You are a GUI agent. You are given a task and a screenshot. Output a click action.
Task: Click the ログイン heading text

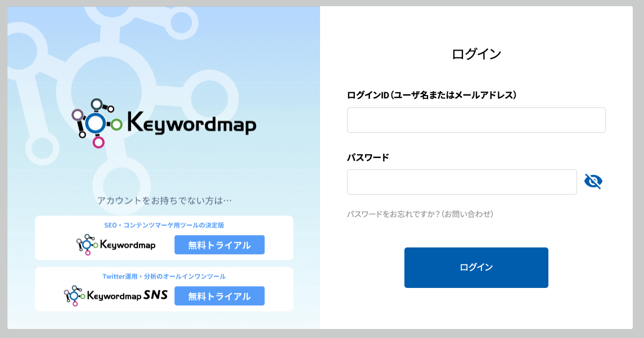(476, 54)
